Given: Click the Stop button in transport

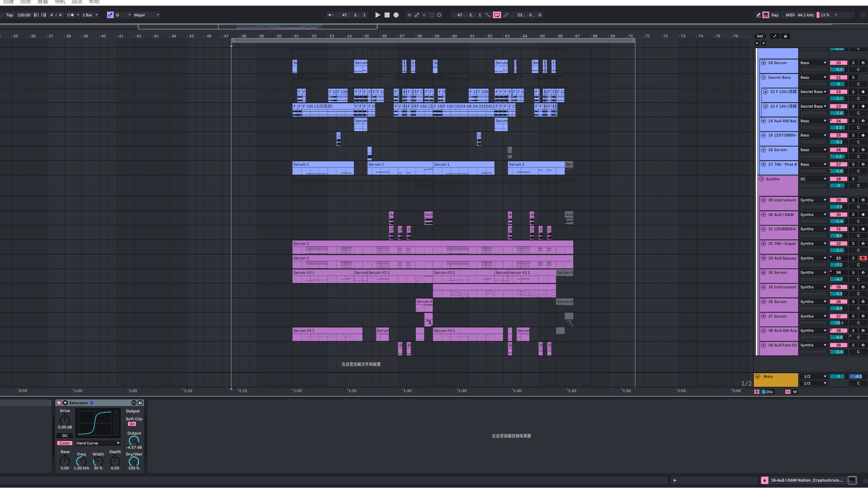Looking at the screenshot, I should (387, 15).
